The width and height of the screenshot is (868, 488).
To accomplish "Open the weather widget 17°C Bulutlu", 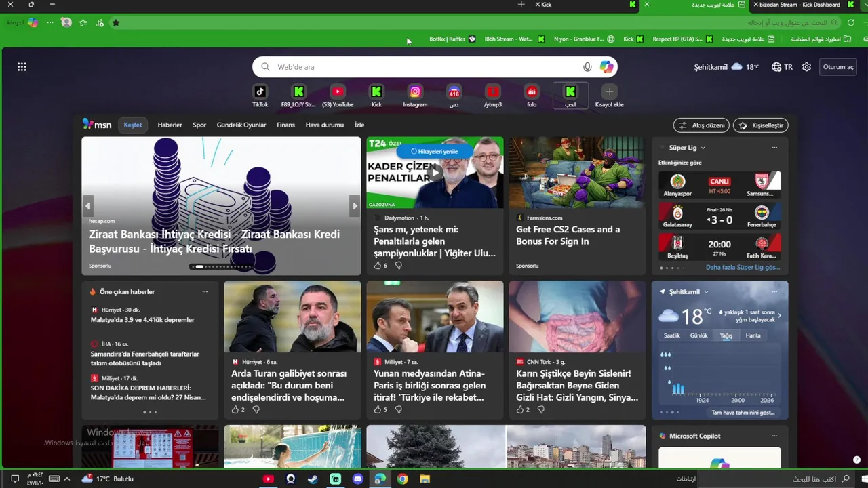I will point(107,479).
